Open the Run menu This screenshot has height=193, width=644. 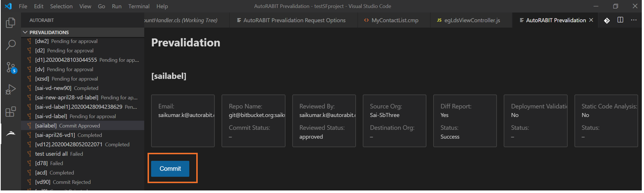coord(117,6)
